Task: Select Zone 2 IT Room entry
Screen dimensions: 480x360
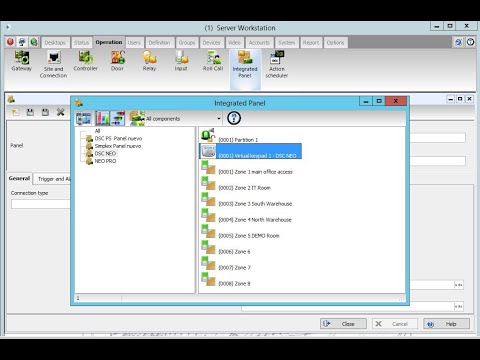Action: point(236,184)
